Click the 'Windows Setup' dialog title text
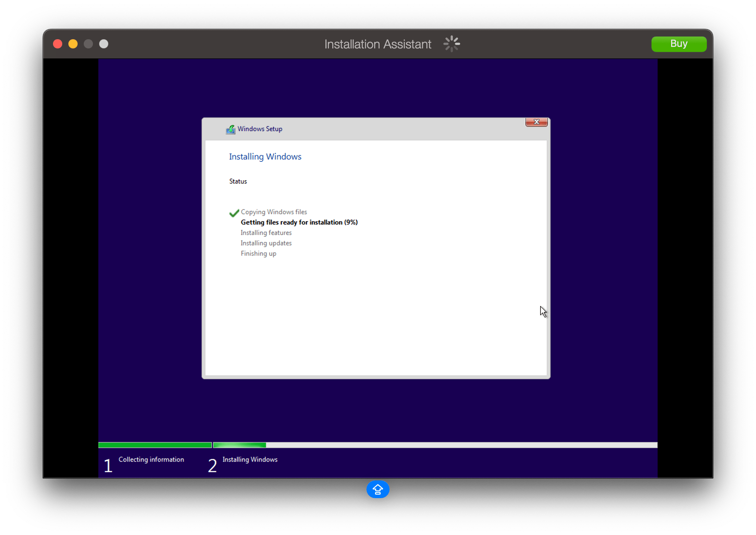 (x=260, y=129)
